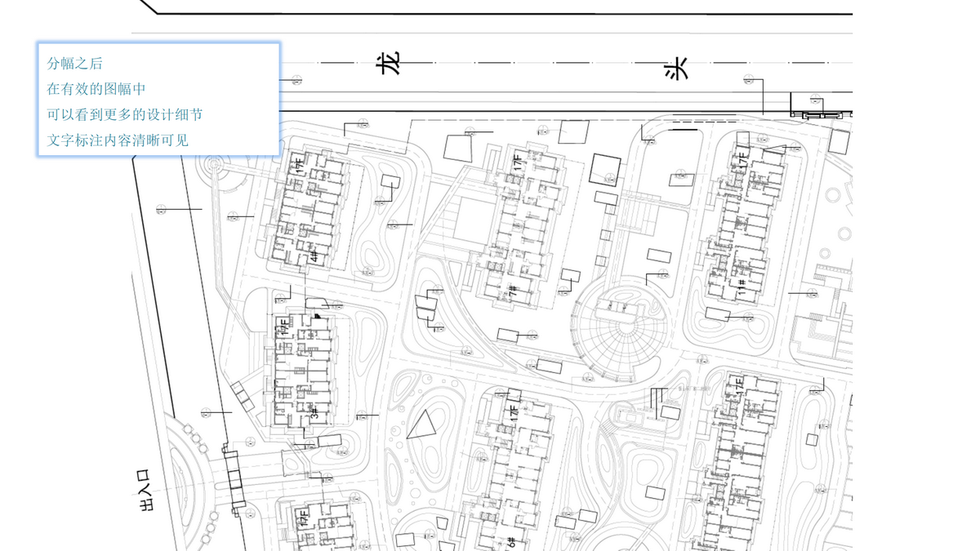Viewport: 980px width, 551px height.
Task: Click the text 可以看到更多的设计细节
Action: (x=124, y=114)
